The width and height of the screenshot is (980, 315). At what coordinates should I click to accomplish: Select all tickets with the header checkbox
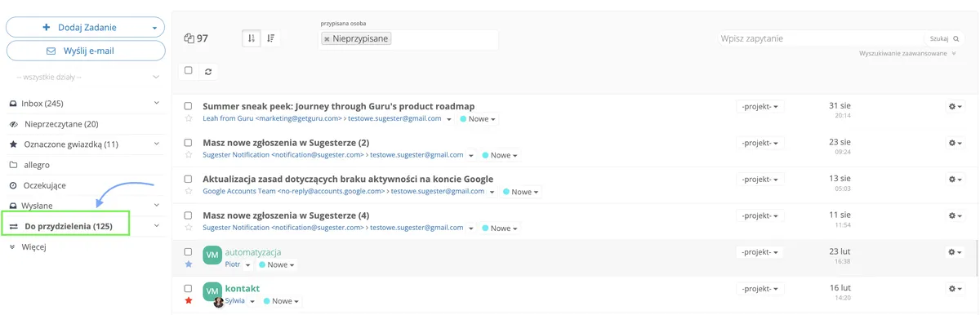[x=189, y=71]
